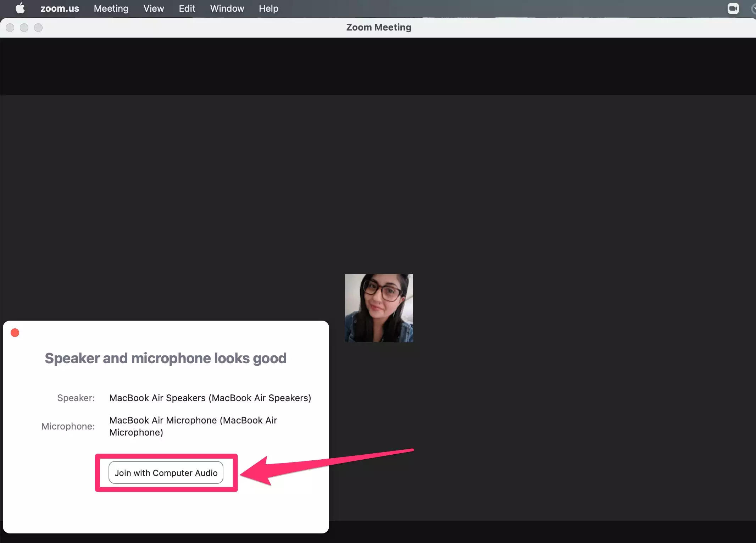This screenshot has width=756, height=543.
Task: Open the Window menu
Action: point(227,8)
